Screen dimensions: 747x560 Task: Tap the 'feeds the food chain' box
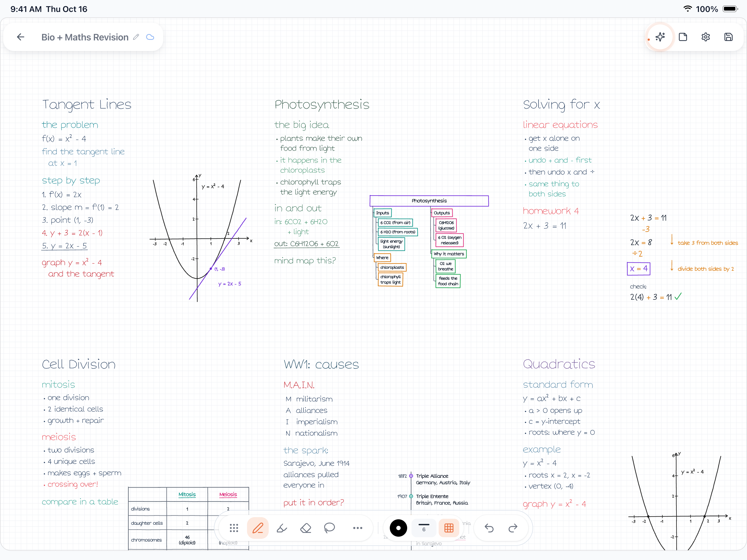coord(448,281)
